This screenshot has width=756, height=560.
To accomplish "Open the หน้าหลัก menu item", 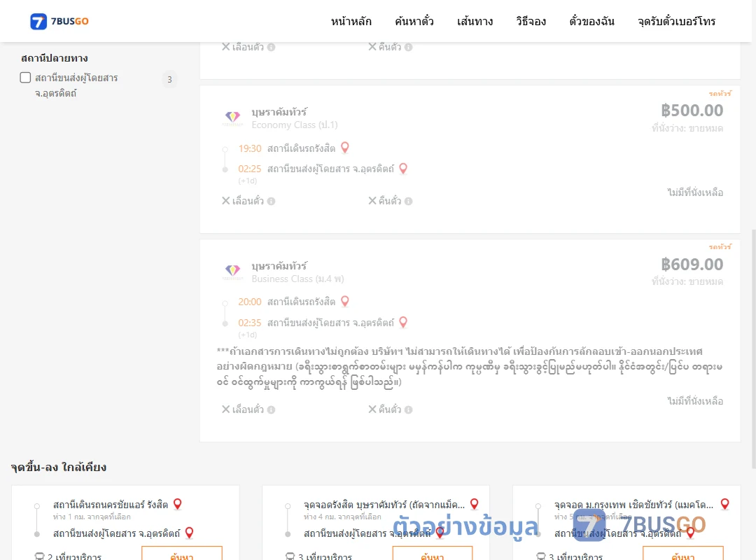I will click(x=351, y=21).
